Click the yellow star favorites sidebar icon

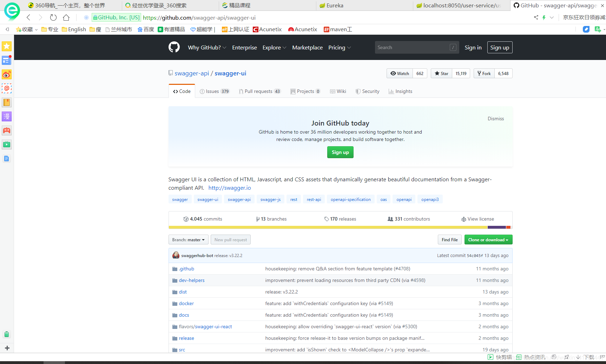[x=7, y=46]
